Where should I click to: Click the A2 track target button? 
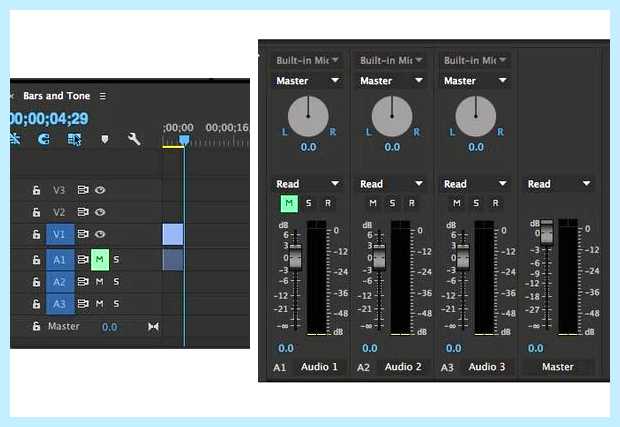pos(60,282)
